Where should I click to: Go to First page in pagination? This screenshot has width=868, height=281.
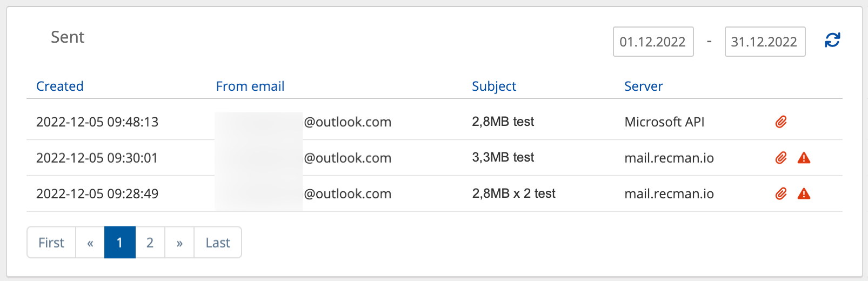click(51, 243)
